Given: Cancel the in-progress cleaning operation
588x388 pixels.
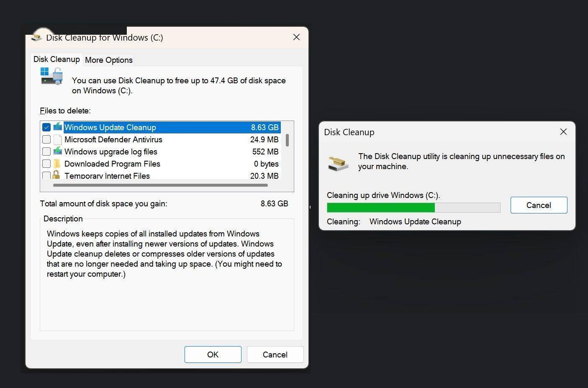Looking at the screenshot, I should click(x=539, y=205).
